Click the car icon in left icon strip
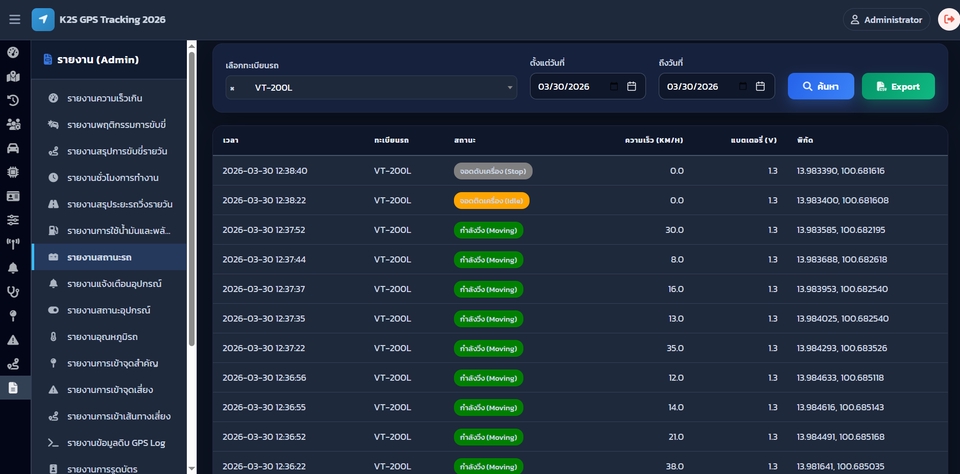The height and width of the screenshot is (474, 960). 13,148
